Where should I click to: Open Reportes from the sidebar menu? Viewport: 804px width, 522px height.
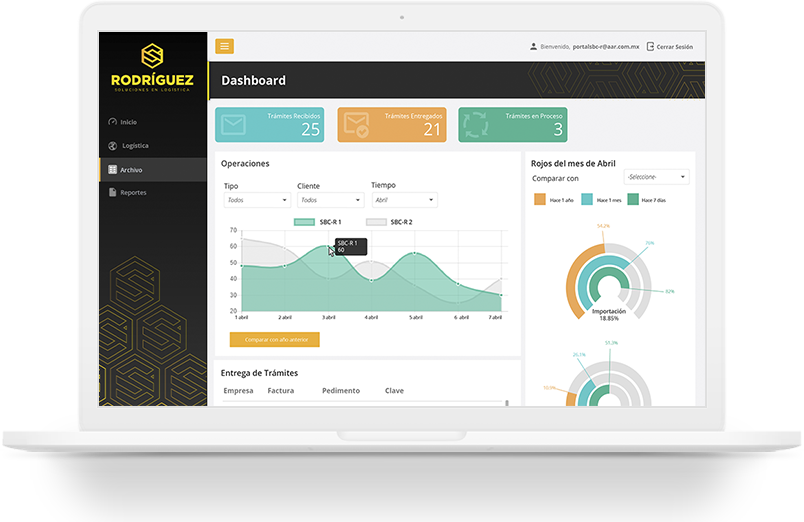(x=132, y=193)
